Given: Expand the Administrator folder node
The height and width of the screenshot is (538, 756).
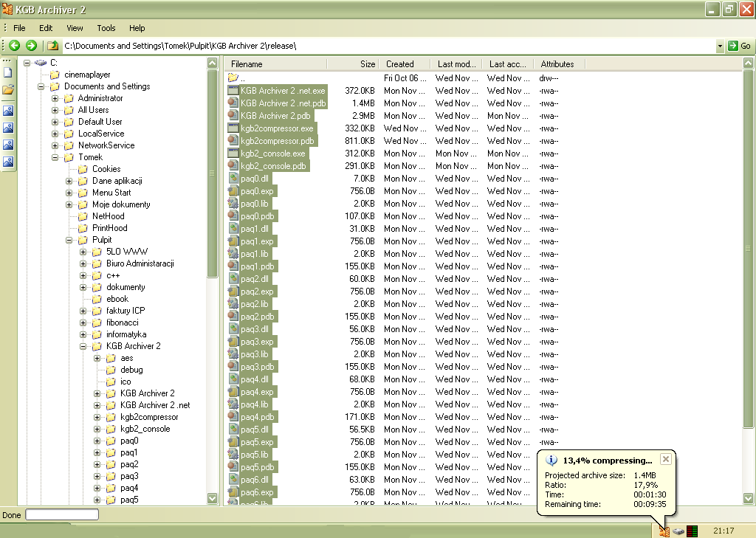Looking at the screenshot, I should click(x=55, y=98).
